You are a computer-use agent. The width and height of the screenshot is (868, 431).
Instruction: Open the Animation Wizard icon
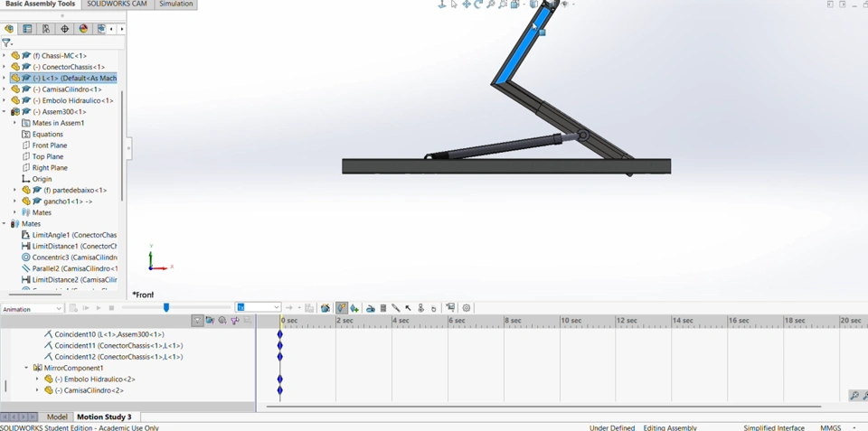click(325, 308)
